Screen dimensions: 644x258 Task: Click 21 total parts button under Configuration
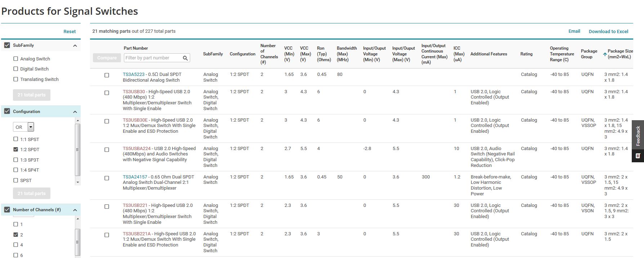tap(32, 193)
